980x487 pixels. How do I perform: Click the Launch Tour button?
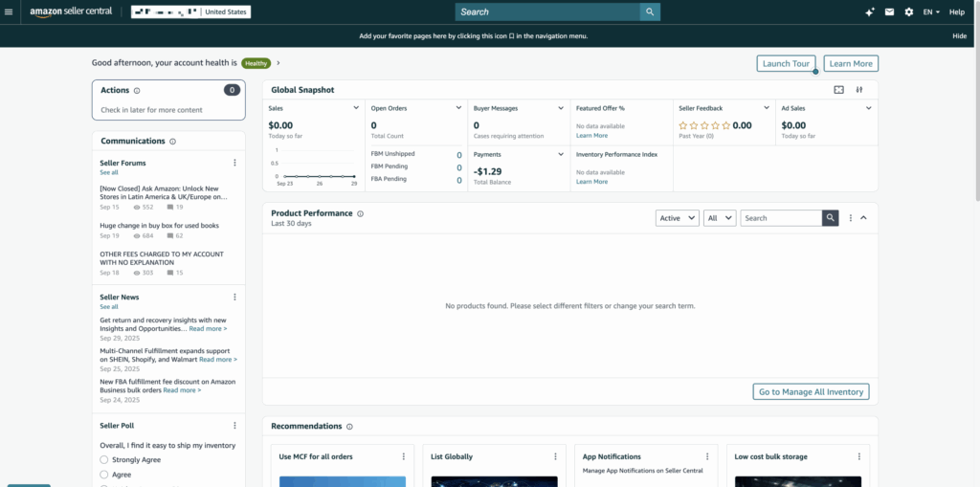[x=786, y=64]
